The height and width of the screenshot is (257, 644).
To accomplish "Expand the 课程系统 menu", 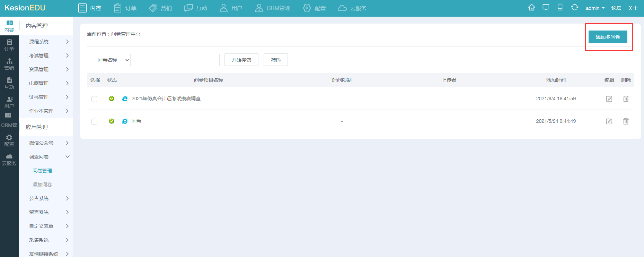I will 48,42.
